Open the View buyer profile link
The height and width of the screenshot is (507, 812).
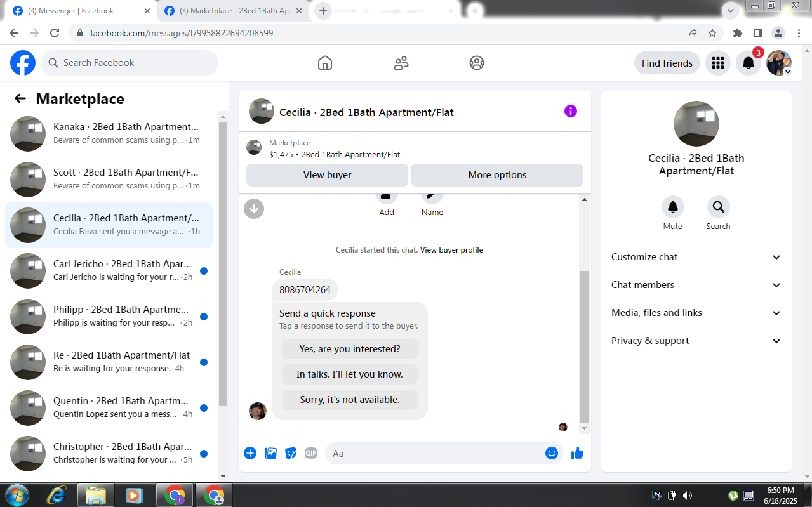(x=451, y=250)
